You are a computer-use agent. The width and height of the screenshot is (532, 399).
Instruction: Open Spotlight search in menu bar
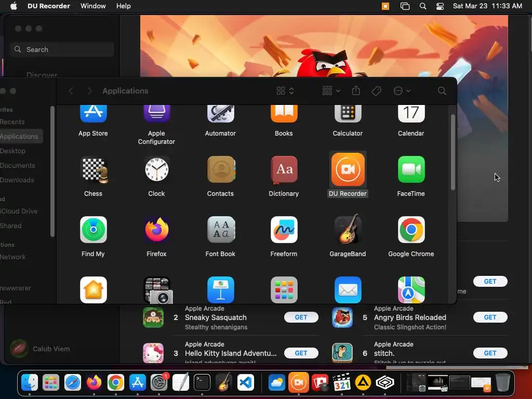pyautogui.click(x=423, y=6)
